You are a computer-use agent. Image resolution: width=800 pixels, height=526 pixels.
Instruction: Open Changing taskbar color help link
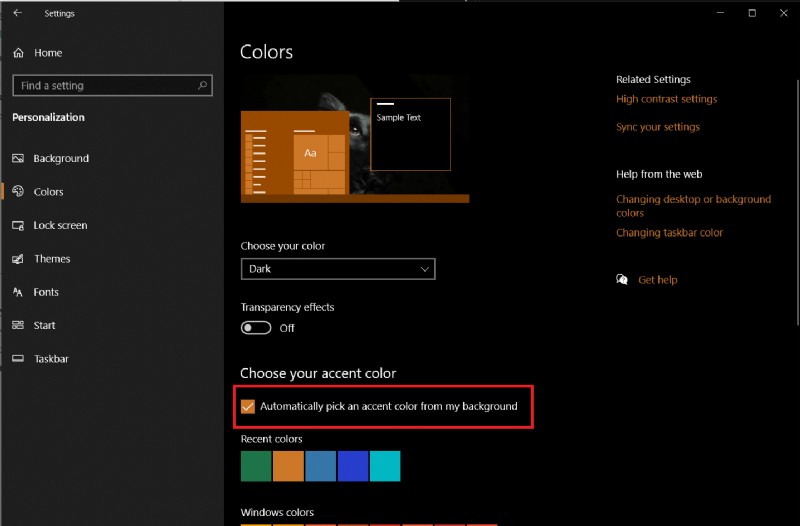pos(669,233)
